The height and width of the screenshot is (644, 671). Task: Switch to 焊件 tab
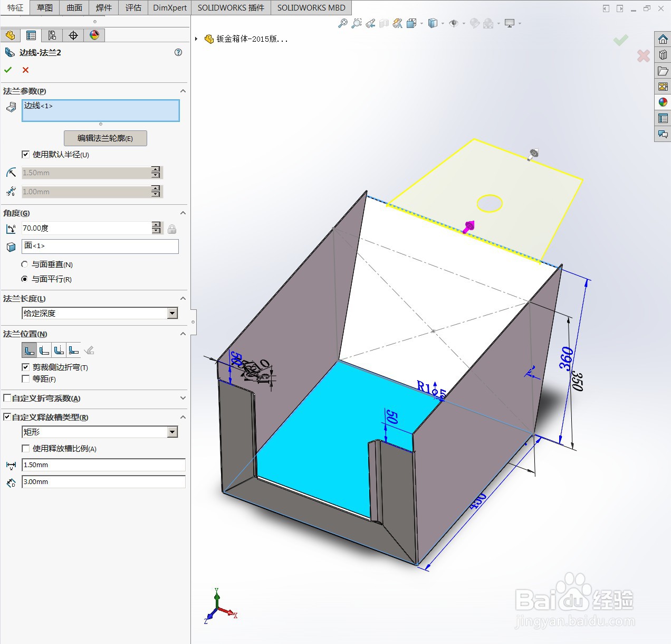coord(104,7)
